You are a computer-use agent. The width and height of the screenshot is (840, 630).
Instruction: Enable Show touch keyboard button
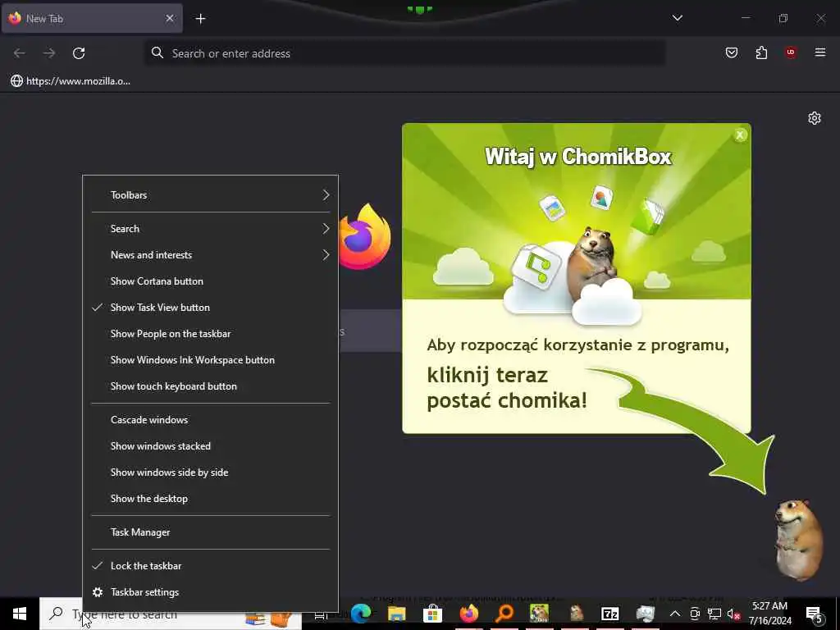pyautogui.click(x=211, y=386)
